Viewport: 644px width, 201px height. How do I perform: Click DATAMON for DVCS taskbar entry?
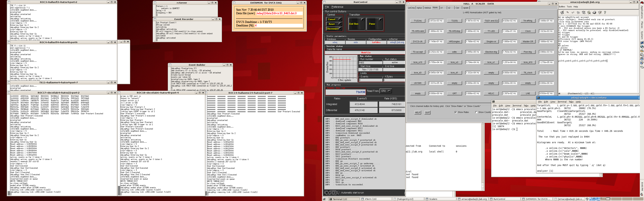(537, 199)
